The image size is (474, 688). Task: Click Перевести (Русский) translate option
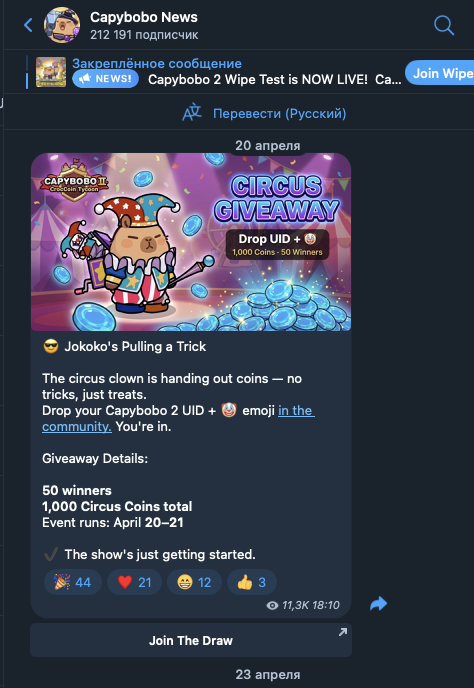coord(280,114)
